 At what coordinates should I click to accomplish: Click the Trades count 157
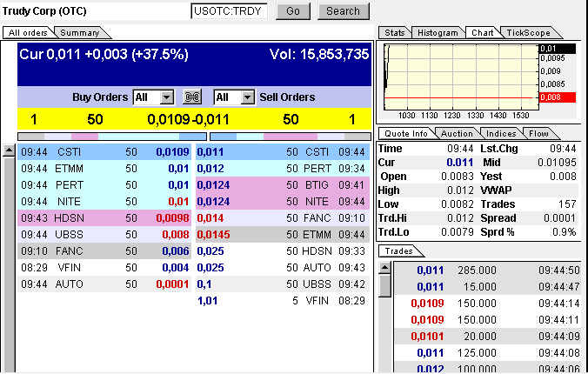[567, 204]
